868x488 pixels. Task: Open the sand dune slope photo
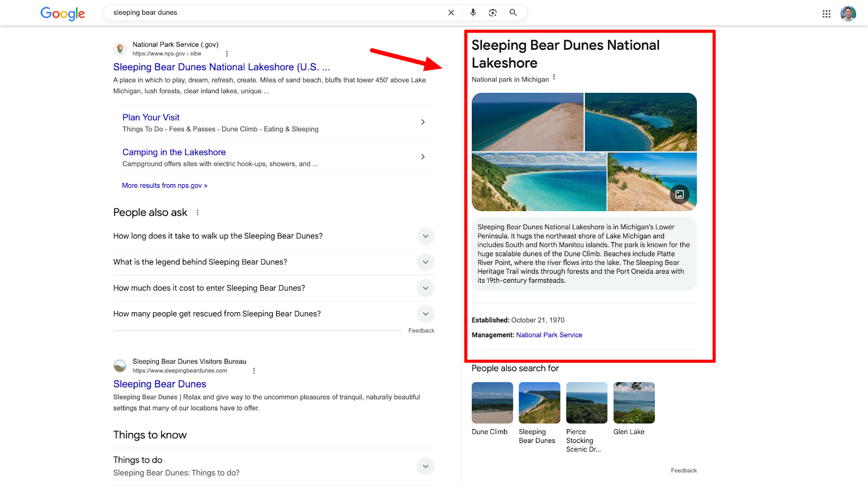click(527, 122)
